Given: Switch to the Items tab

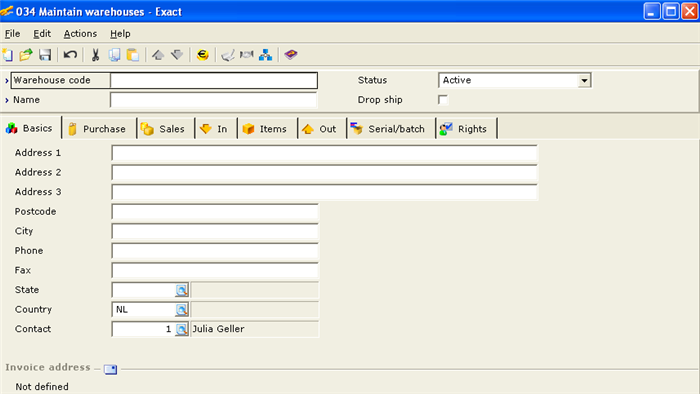Looking at the screenshot, I should click(267, 129).
